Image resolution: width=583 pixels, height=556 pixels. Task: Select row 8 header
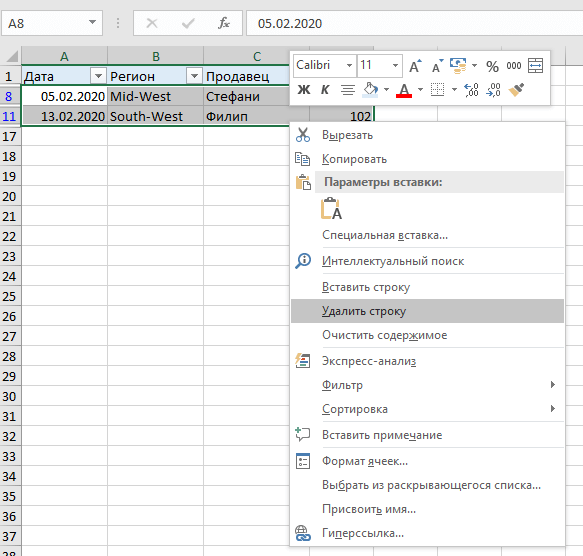(9, 96)
